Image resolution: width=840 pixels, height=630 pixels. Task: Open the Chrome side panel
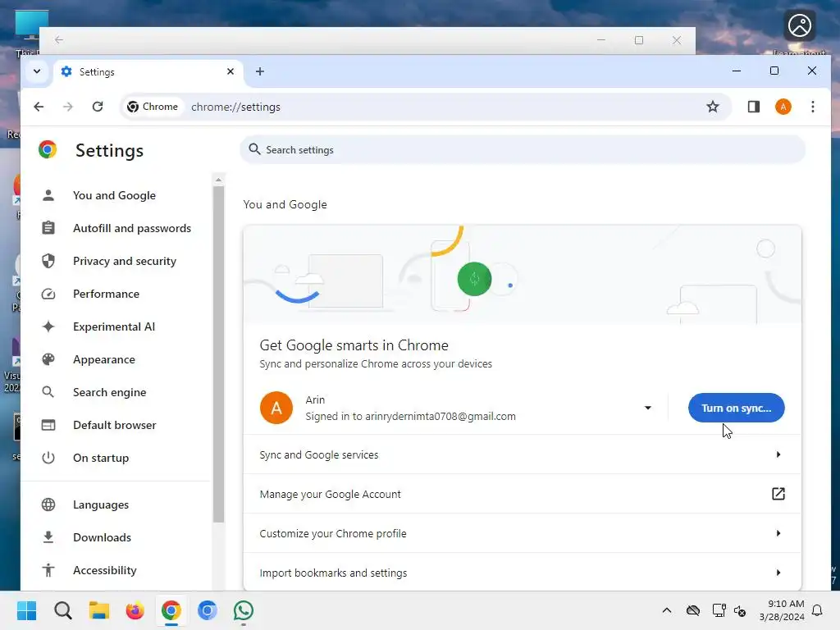(x=754, y=107)
